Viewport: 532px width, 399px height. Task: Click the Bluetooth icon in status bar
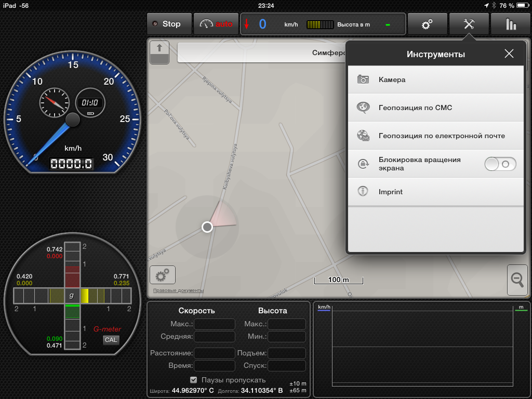pos(494,5)
